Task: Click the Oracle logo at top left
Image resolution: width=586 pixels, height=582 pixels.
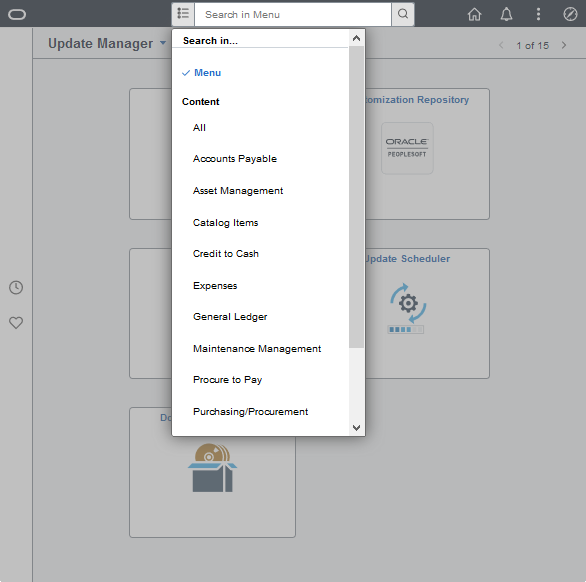Action: click(x=17, y=15)
